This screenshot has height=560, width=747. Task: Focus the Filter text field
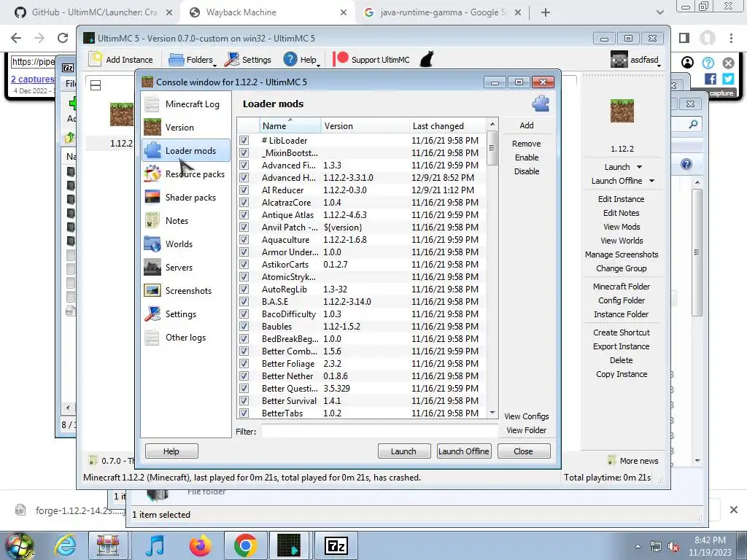click(379, 431)
